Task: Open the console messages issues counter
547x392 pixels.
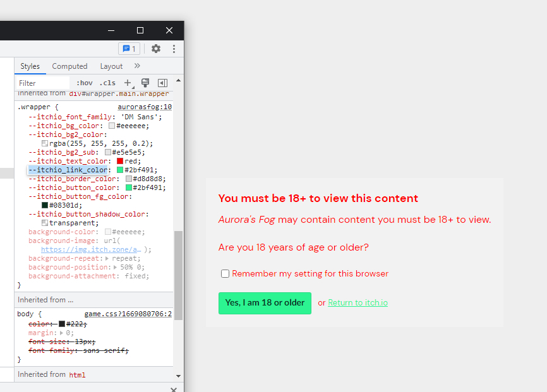Action: 129,49
